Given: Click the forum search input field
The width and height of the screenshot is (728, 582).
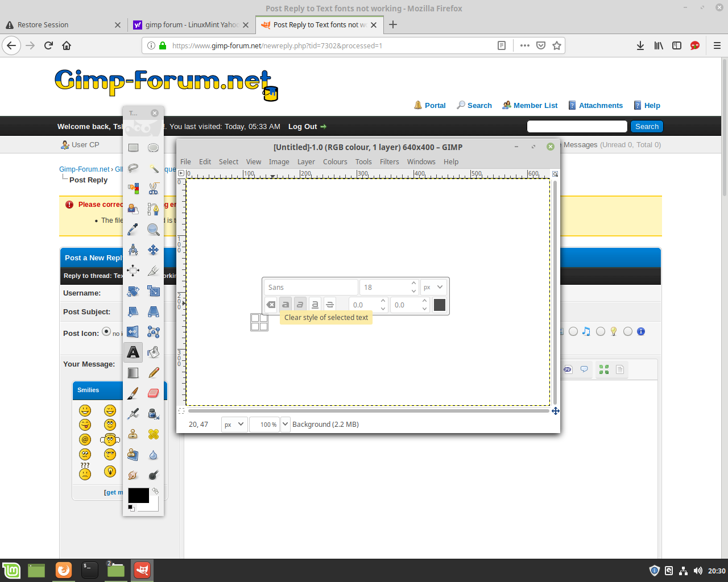Looking at the screenshot, I should [x=577, y=127].
